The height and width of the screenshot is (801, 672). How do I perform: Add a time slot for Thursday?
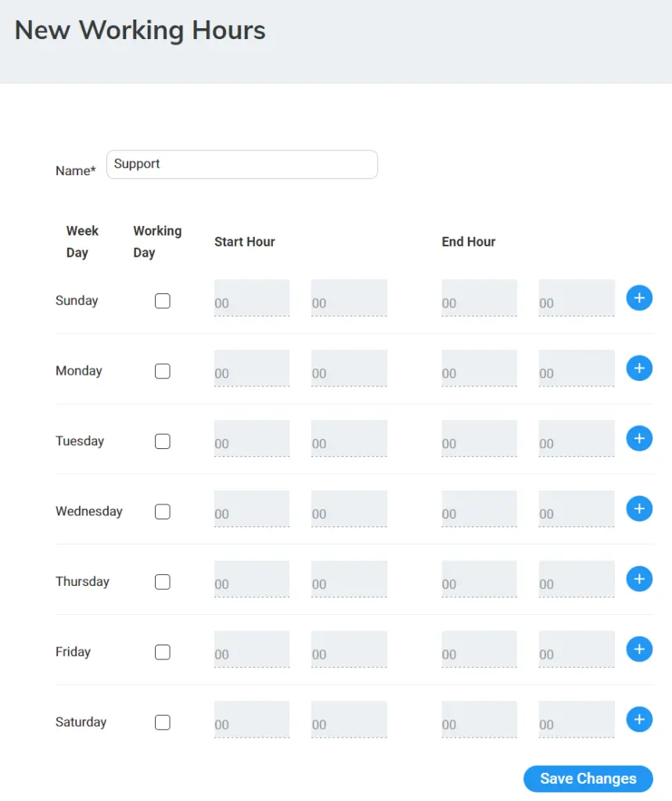pos(639,579)
